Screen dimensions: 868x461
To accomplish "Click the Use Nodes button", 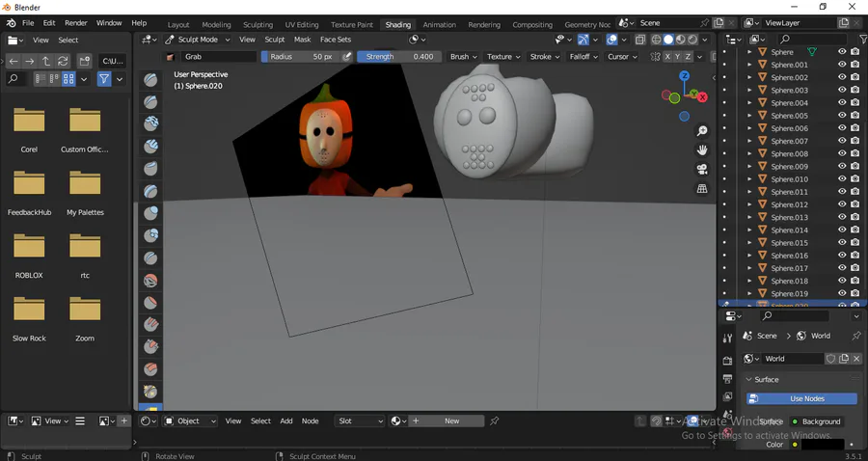I will [801, 398].
